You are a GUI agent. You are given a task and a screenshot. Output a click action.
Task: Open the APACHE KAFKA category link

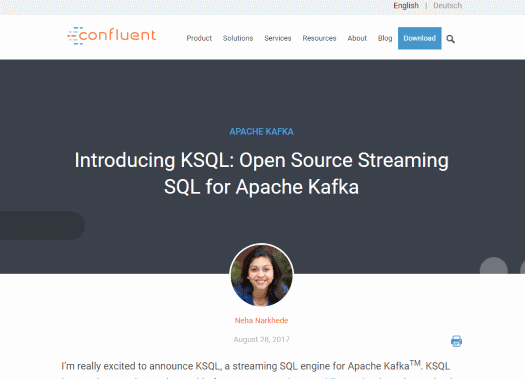point(261,132)
